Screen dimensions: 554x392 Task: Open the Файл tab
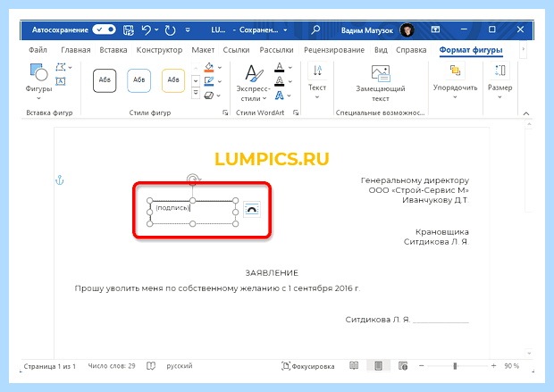[38, 50]
